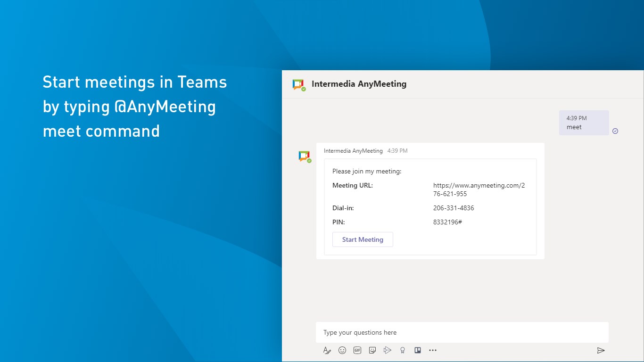
Task: Open the Praise badge icon
Action: click(x=403, y=350)
